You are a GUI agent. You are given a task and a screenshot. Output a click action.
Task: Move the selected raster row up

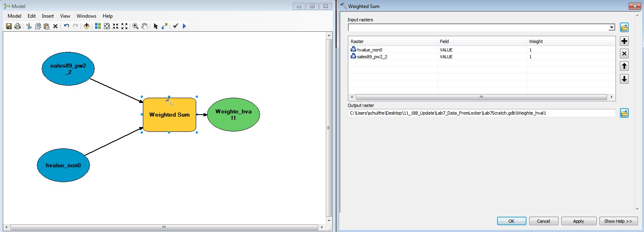[624, 66]
